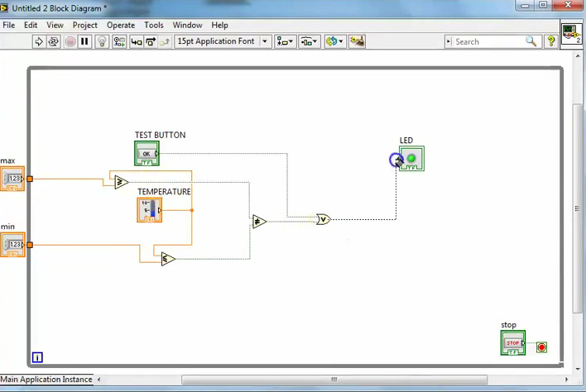The width and height of the screenshot is (586, 392).
Task: Select the stop button terminal
Action: click(x=512, y=342)
